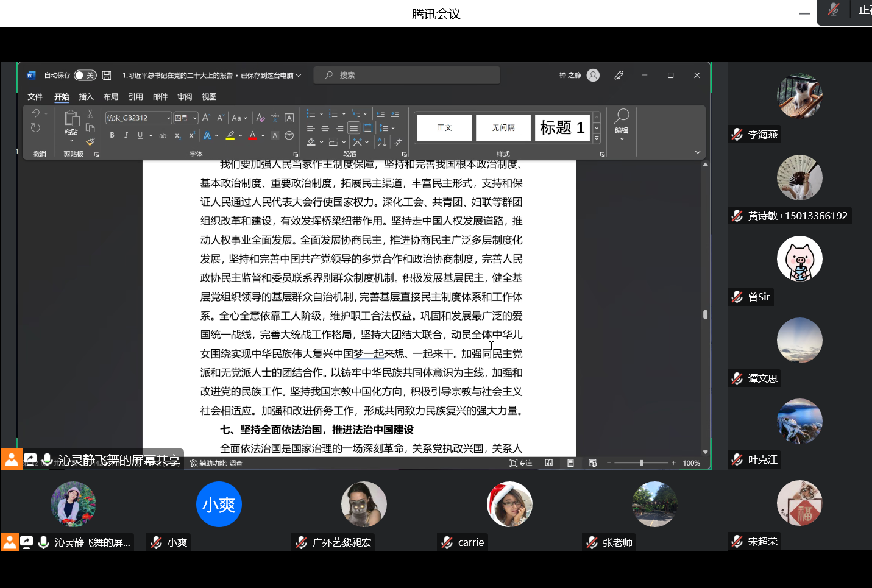The width and height of the screenshot is (872, 588).
Task: Expand the styles gallery more arrow
Action: (x=597, y=139)
